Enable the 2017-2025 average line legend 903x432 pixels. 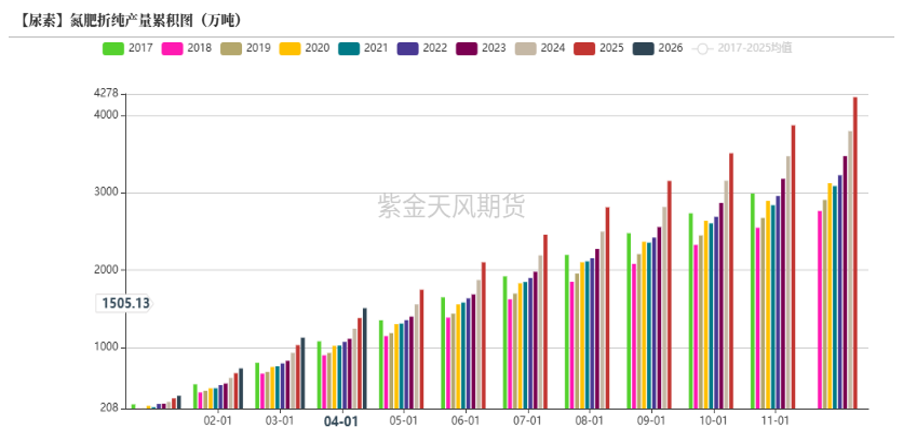(x=742, y=48)
